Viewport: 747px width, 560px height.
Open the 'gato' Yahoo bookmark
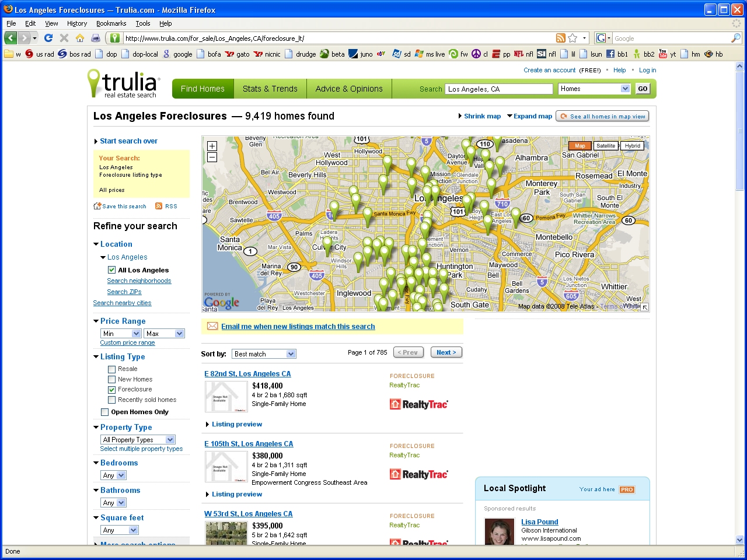237,54
